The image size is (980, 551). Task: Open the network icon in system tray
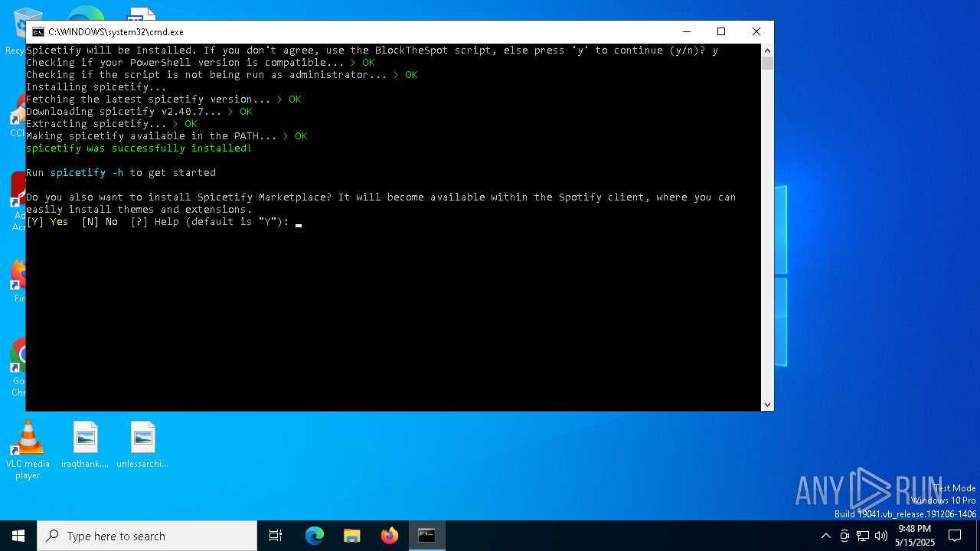863,536
